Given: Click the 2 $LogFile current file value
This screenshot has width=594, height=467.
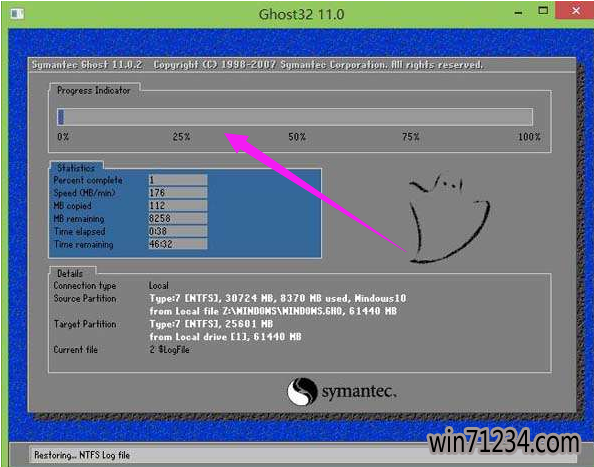Looking at the screenshot, I should coord(169,350).
